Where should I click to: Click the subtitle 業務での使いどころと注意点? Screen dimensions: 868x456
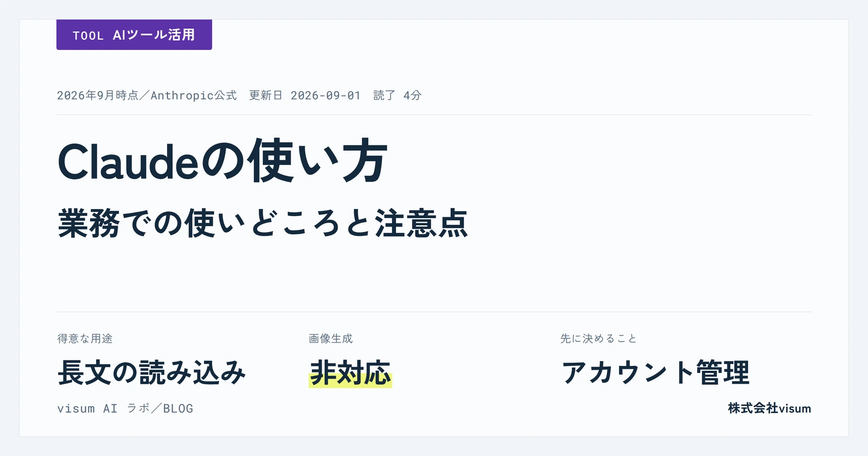pyautogui.click(x=263, y=223)
